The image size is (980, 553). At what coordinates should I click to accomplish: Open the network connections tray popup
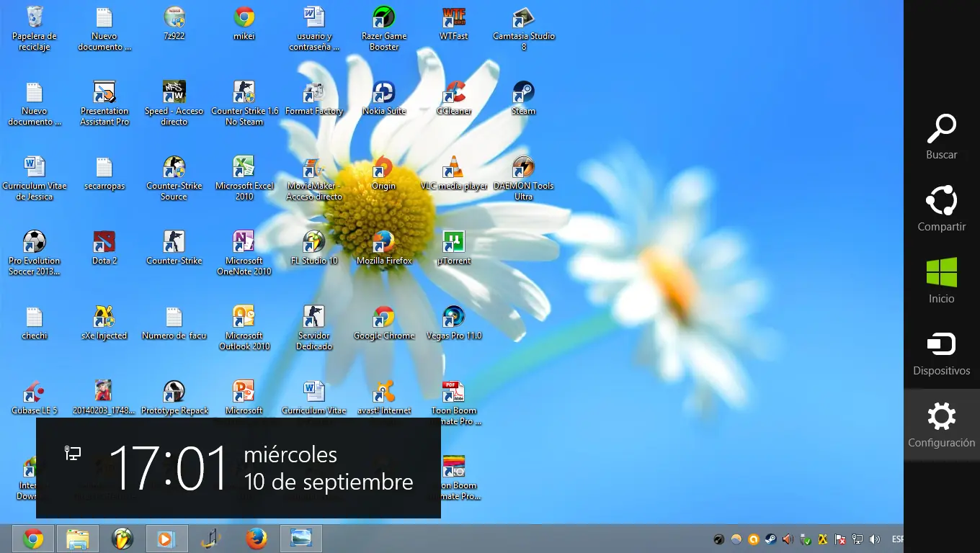(x=857, y=539)
